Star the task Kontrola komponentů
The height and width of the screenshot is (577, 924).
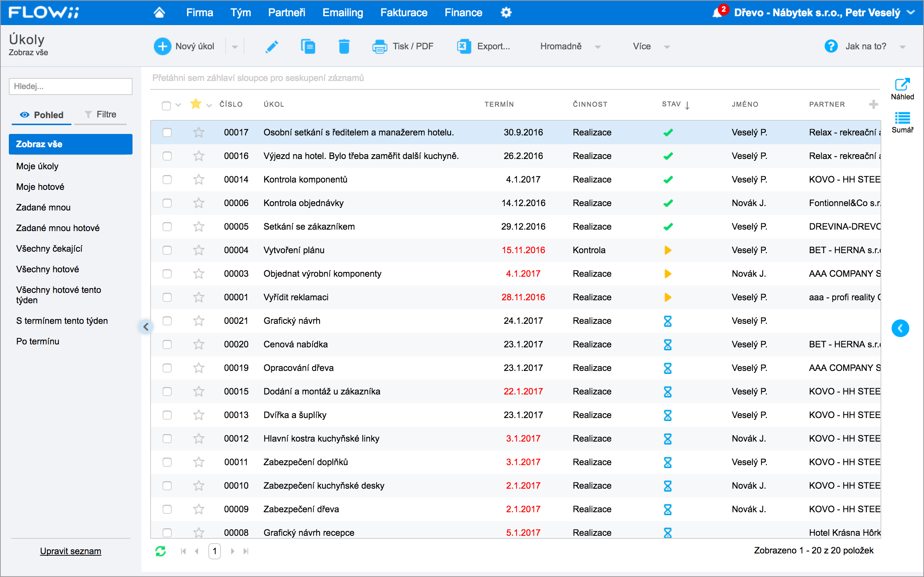(199, 179)
